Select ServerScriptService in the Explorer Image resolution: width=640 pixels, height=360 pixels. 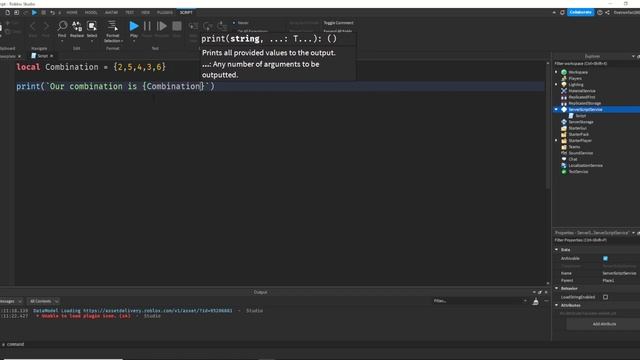pos(585,109)
